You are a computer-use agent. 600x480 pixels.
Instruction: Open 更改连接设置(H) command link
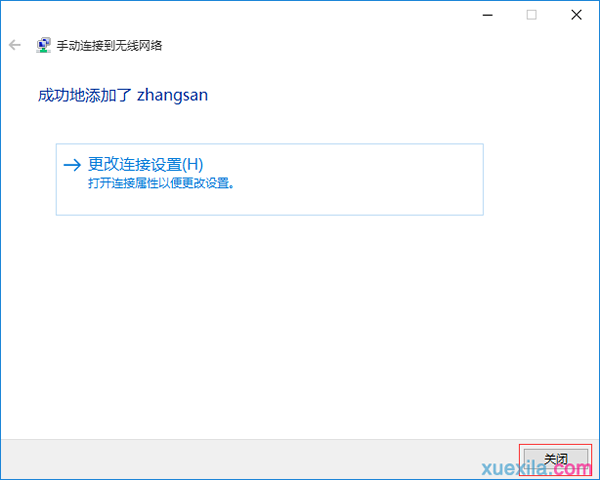click(x=145, y=165)
